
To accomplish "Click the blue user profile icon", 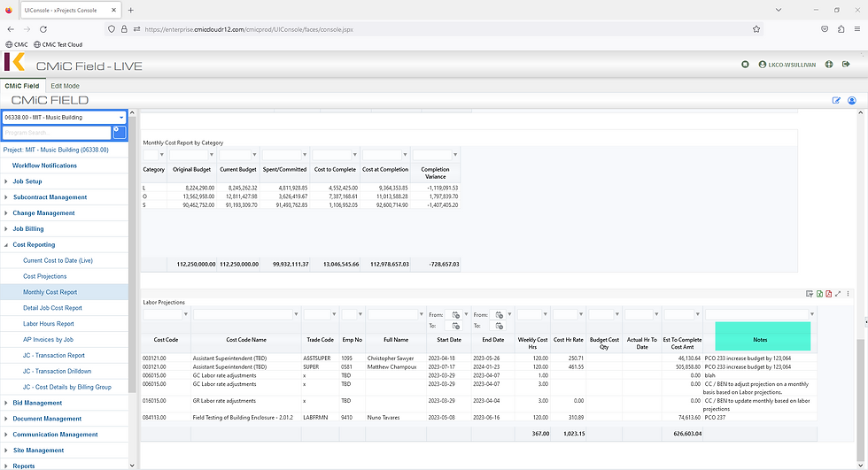I will pos(852,100).
